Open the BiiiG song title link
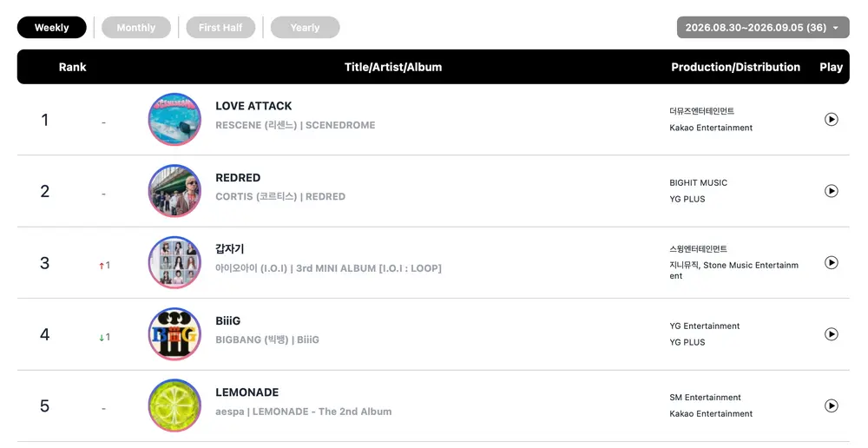Screen dimensions: 868x448 tap(228, 320)
